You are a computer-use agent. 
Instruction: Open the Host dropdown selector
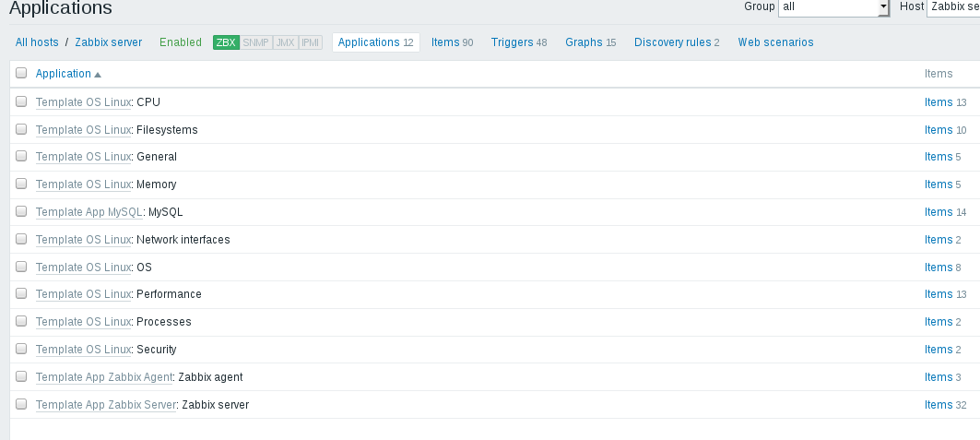pos(953,6)
